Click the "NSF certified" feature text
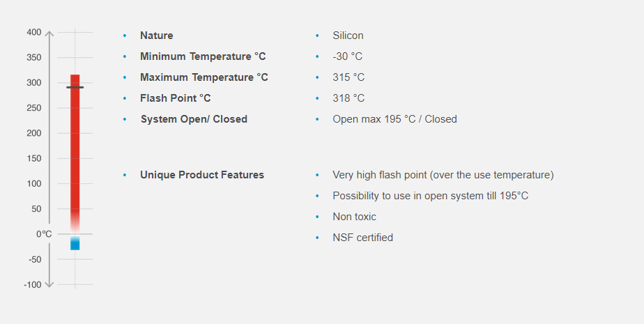Viewport: 644px width, 324px height. click(362, 238)
